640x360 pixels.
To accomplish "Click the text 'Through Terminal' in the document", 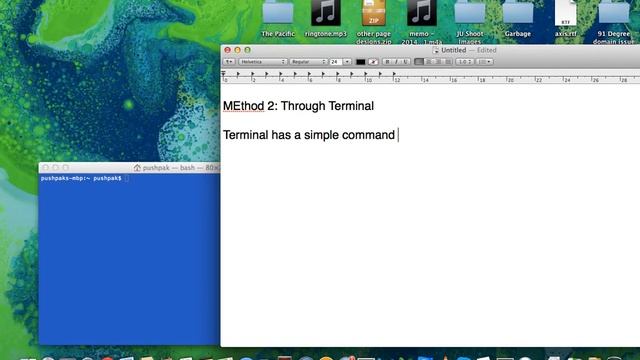I will 327,106.
